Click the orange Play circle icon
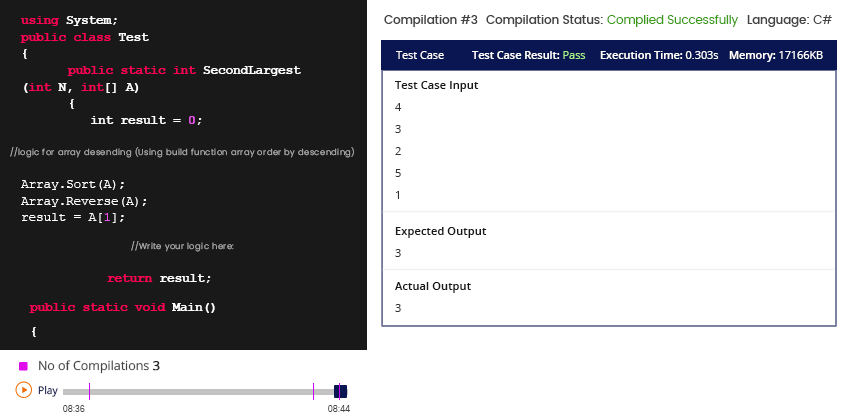 tap(23, 390)
